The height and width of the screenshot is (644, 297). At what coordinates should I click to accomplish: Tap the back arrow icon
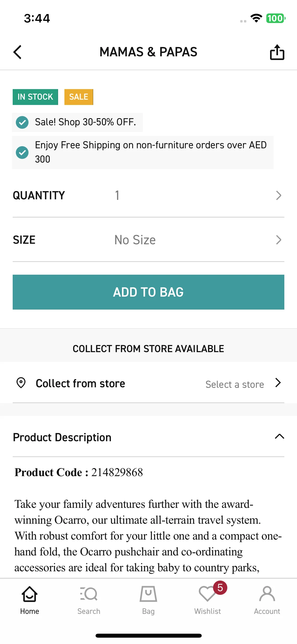click(17, 52)
